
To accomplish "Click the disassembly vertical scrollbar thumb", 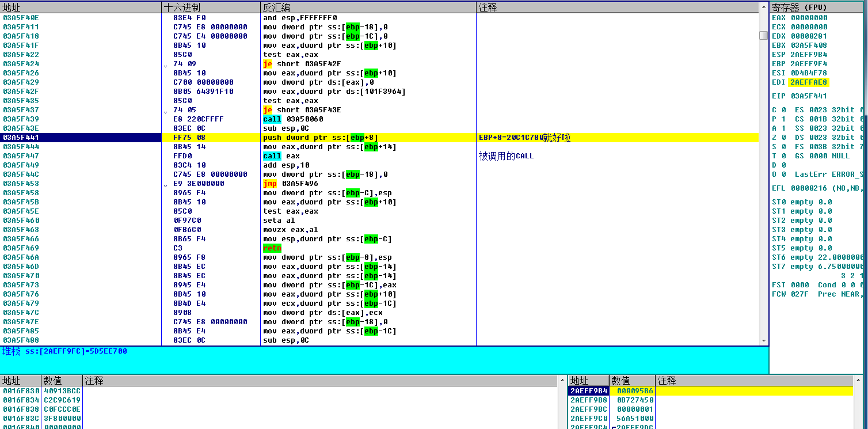I will coord(763,35).
